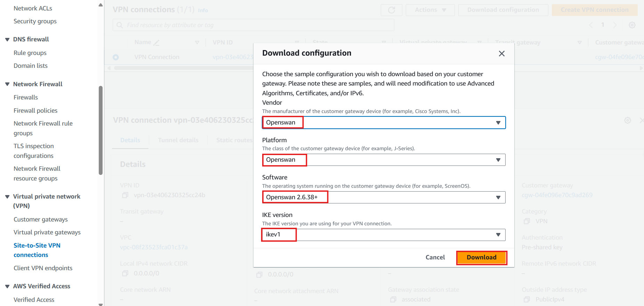Collapse the Network Firewall sidebar section
644x306 pixels.
click(x=7, y=84)
